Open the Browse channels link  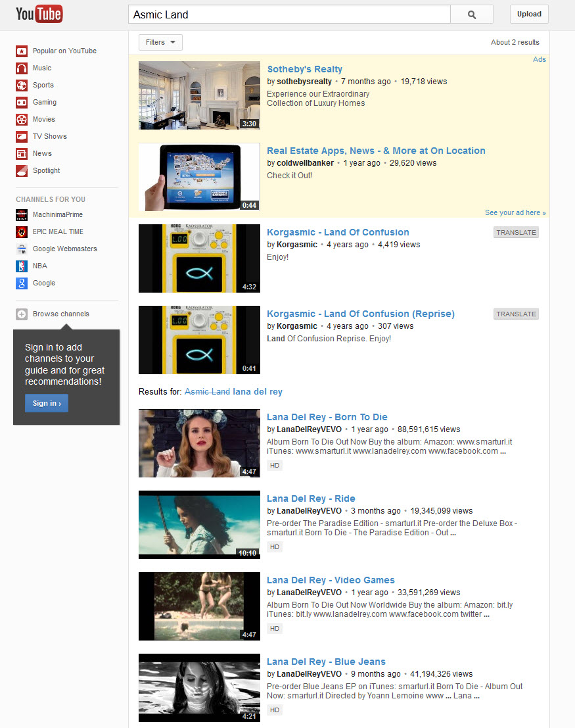pyautogui.click(x=61, y=314)
